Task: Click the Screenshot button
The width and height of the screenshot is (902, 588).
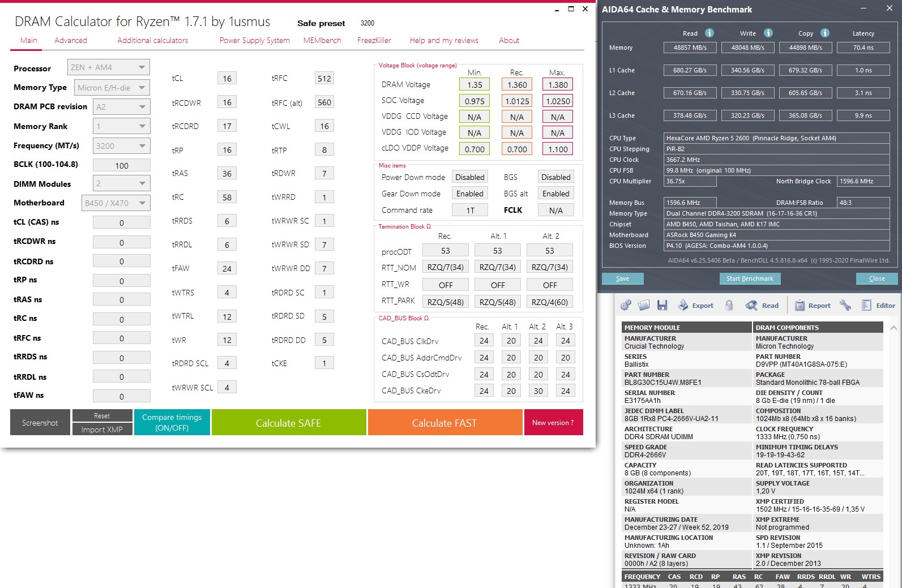Action: (x=40, y=422)
